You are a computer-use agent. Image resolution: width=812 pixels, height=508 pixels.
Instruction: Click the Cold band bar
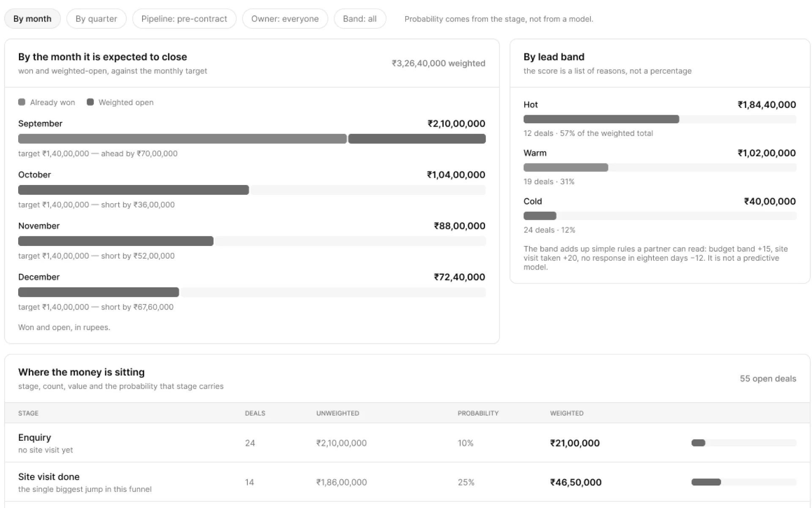(x=660, y=216)
